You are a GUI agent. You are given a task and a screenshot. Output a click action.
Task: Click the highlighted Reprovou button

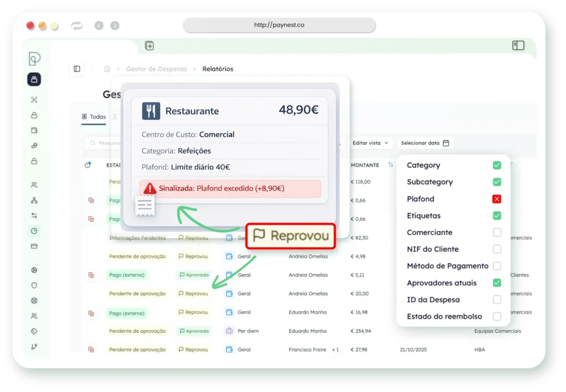click(291, 236)
